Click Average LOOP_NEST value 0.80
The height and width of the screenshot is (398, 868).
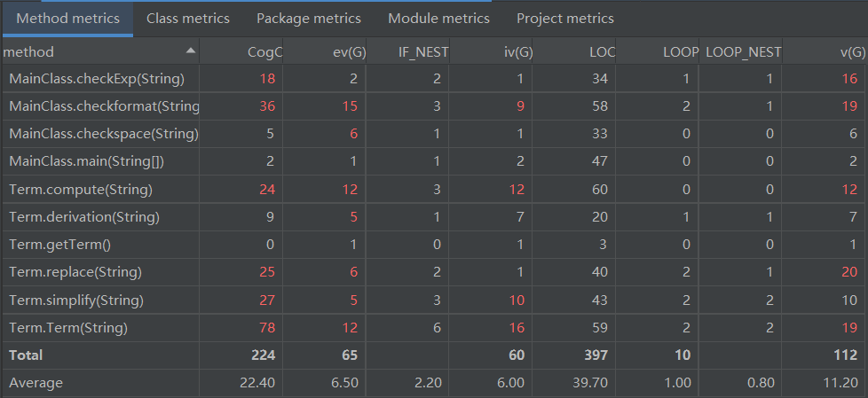(760, 383)
